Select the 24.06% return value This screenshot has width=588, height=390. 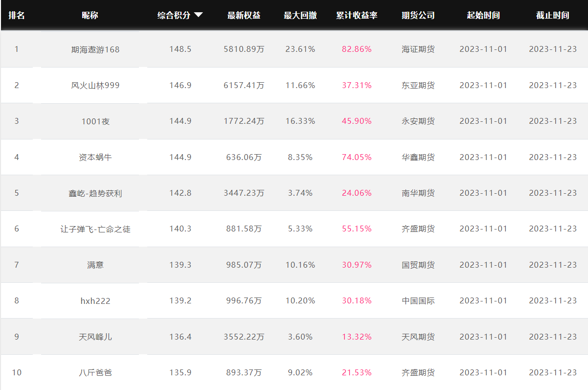(x=357, y=193)
